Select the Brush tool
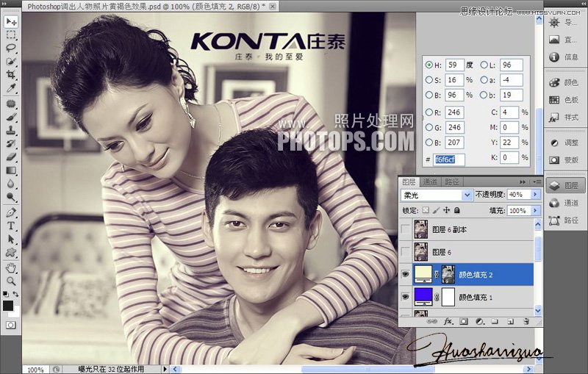 pos(11,118)
